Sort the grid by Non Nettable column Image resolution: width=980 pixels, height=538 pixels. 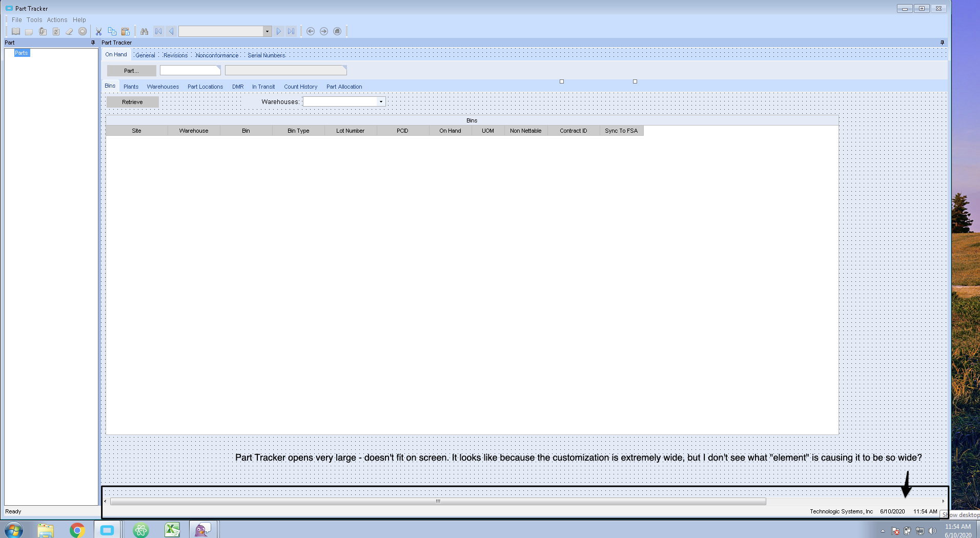[x=526, y=131]
